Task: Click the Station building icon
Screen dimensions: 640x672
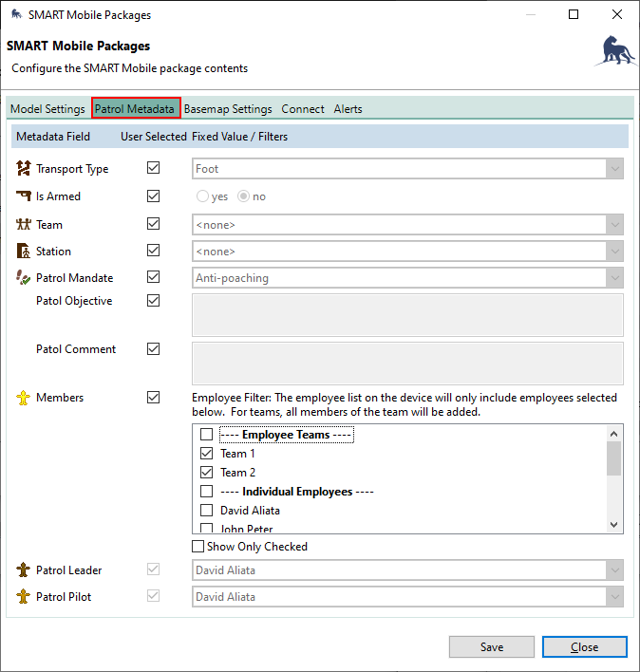Action: coord(24,252)
